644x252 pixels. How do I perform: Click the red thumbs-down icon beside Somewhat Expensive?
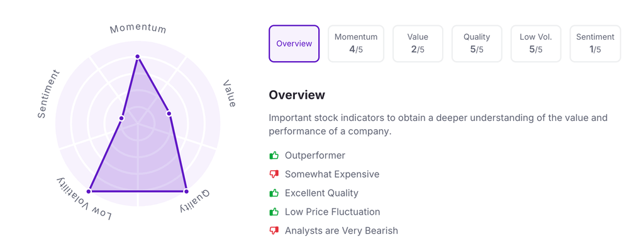[x=274, y=175]
